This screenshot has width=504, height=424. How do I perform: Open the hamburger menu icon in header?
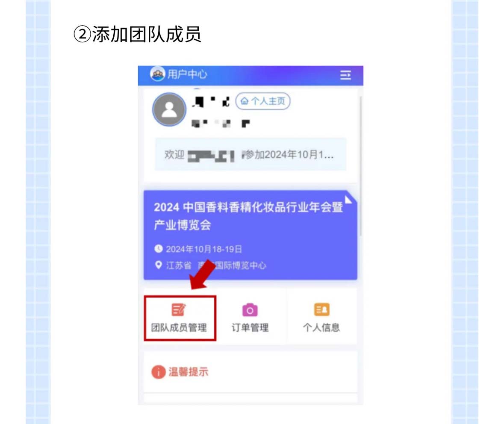[345, 75]
